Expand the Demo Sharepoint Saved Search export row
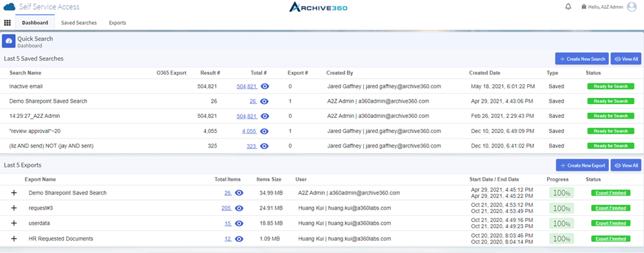This screenshot has height=253, width=644. pyautogui.click(x=14, y=193)
